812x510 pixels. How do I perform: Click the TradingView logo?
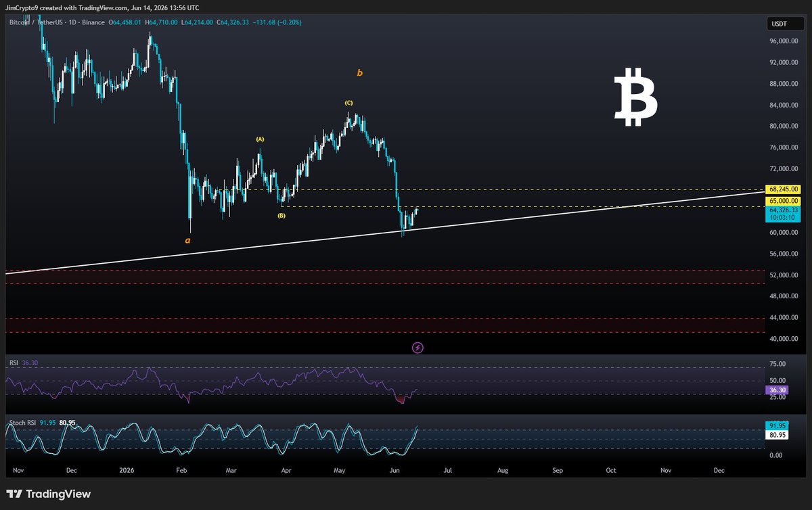coord(48,494)
